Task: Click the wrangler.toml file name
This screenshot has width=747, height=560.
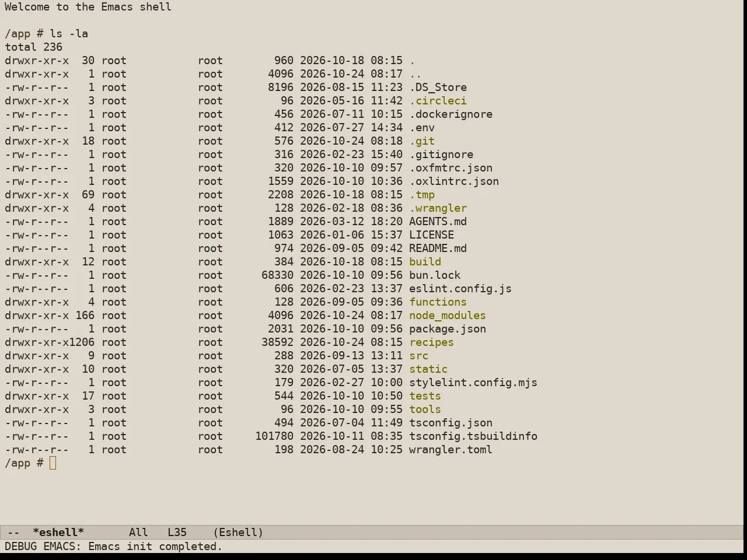Action: pos(451,450)
